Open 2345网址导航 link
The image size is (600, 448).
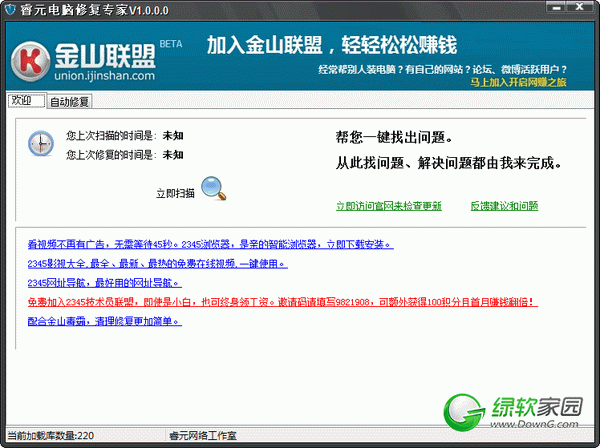pos(104,283)
